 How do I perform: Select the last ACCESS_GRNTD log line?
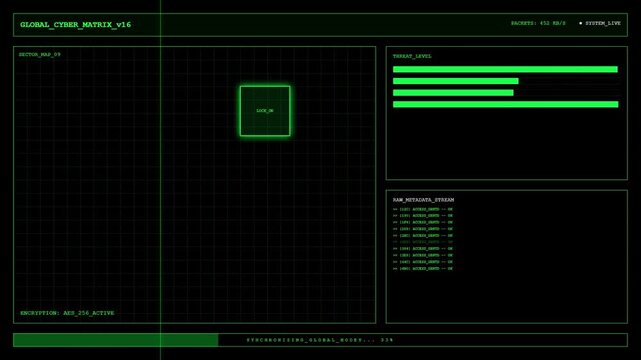(423, 268)
